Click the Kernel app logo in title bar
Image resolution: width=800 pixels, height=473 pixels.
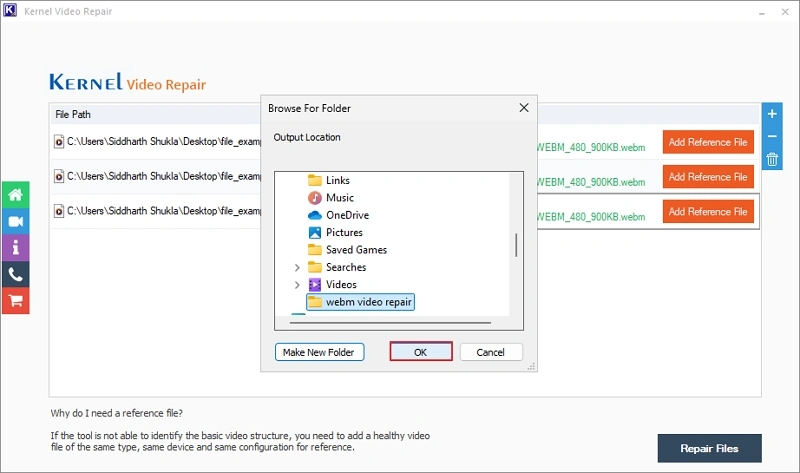point(10,11)
